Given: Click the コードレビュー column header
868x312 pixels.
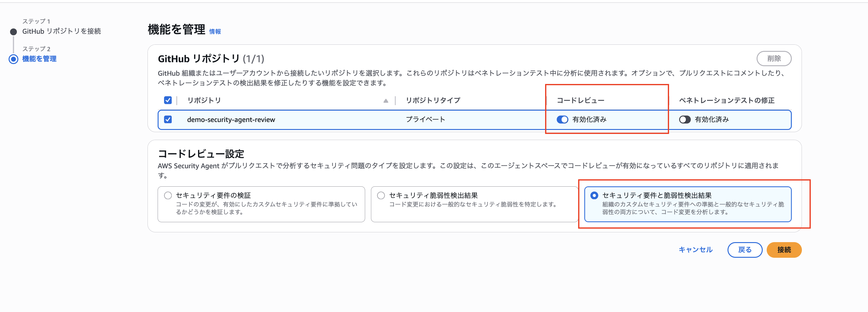Looking at the screenshot, I should 581,100.
